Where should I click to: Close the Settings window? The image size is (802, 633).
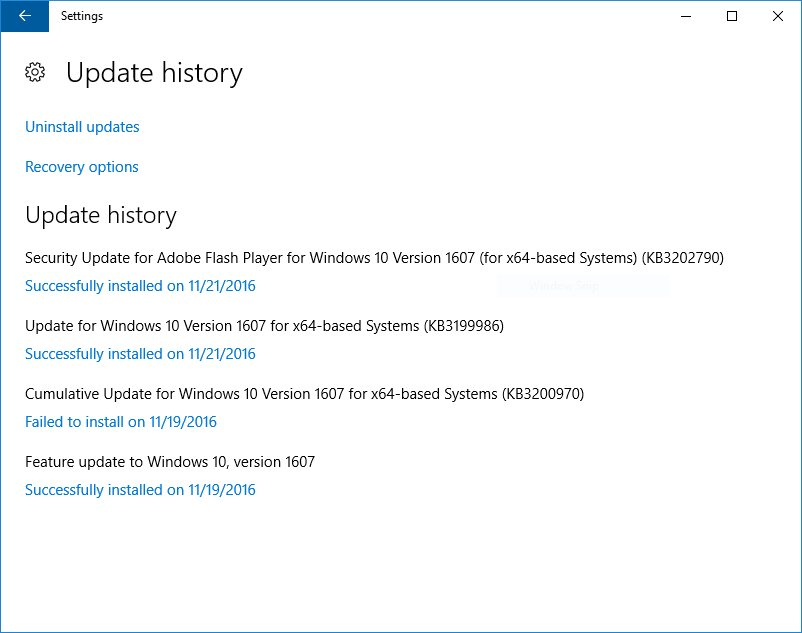(x=778, y=16)
